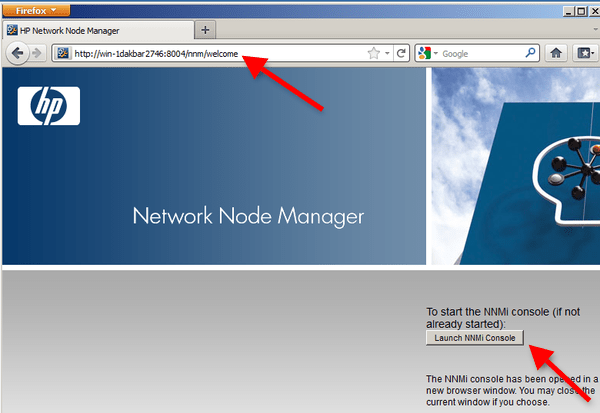Click the tab favicon of HP page
The width and height of the screenshot is (600, 413).
click(12, 30)
